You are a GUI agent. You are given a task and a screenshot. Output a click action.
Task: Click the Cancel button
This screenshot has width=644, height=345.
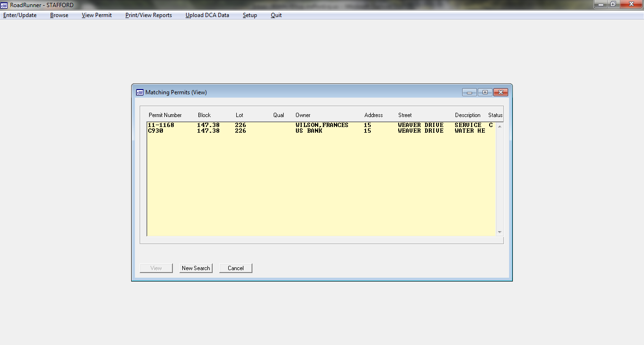click(236, 268)
